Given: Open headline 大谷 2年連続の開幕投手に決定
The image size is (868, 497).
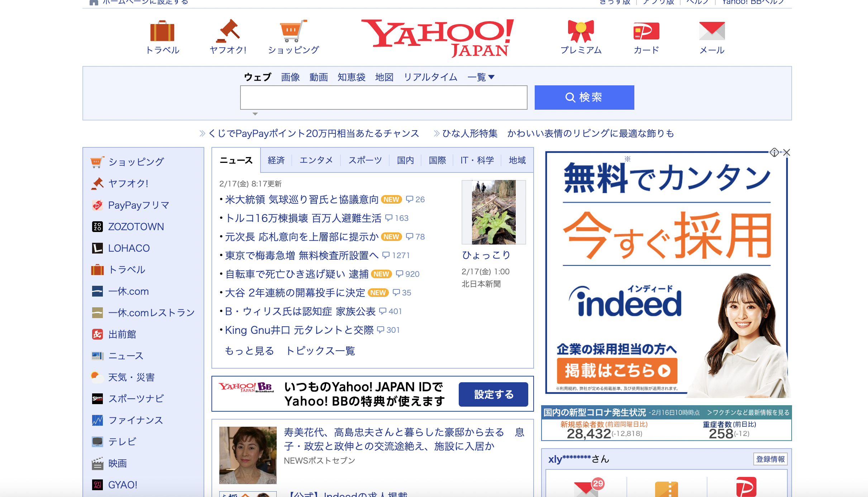Looking at the screenshot, I should point(295,293).
